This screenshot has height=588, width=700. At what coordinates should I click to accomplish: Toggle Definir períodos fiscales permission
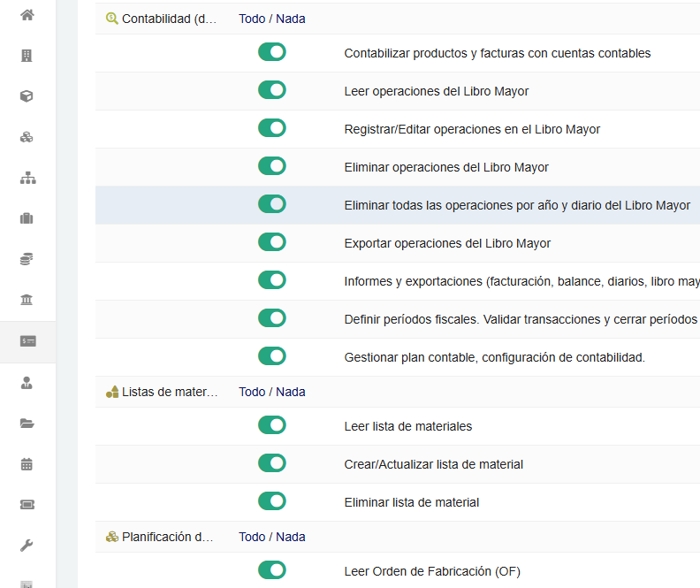point(272,318)
